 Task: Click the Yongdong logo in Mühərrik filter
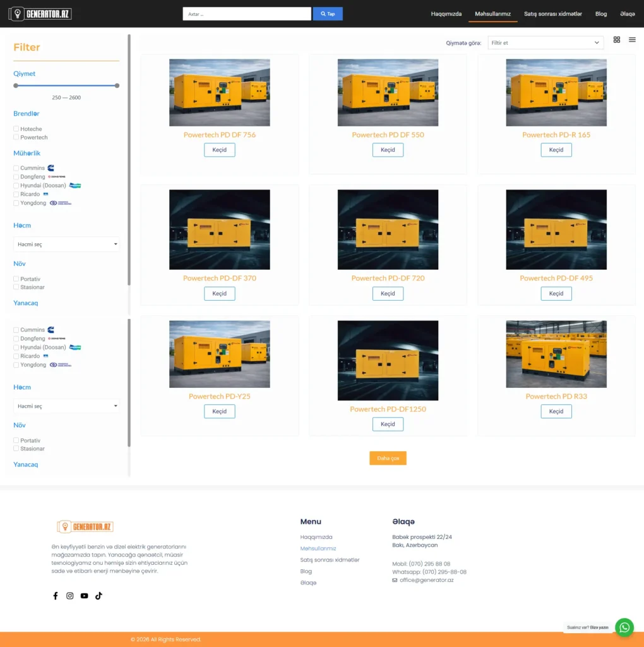point(61,203)
